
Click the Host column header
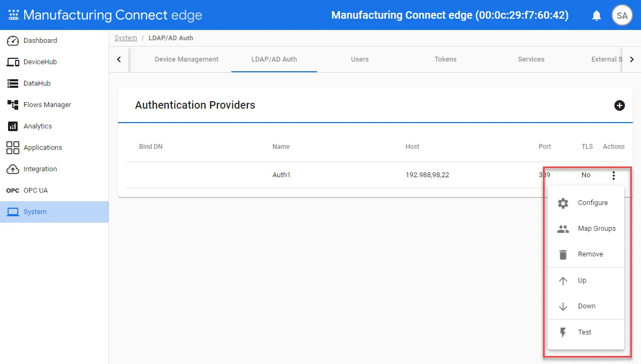[x=412, y=147]
